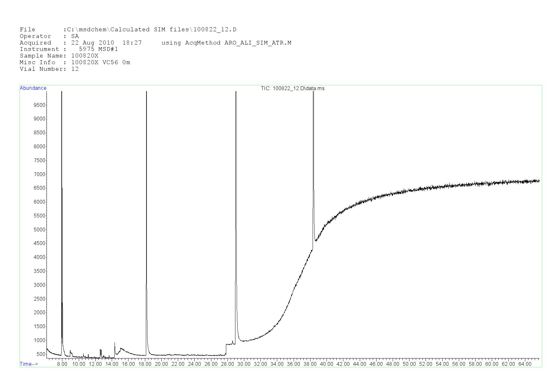Click the Vial Number 12 line
Viewport: 555px width, 392px height.
point(49,69)
